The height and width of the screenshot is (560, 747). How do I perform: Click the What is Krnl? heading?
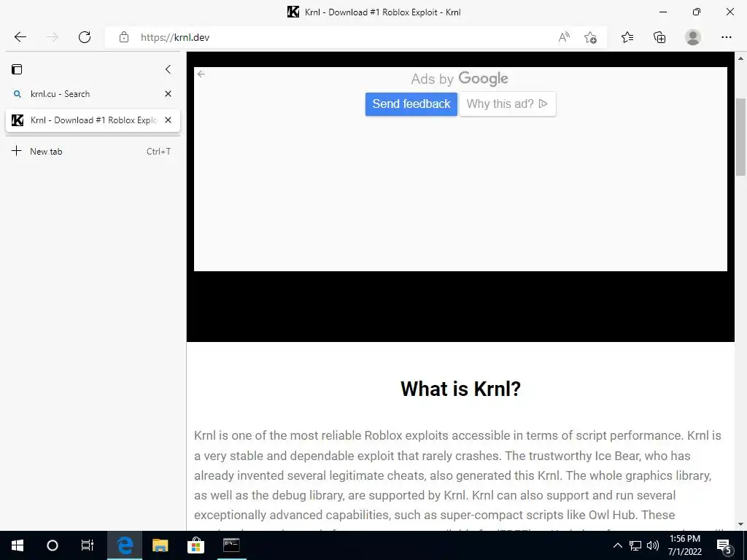460,389
